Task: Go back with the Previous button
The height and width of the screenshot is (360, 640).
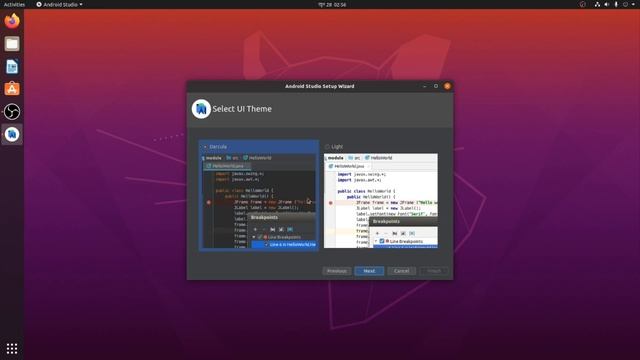Action: tap(337, 271)
